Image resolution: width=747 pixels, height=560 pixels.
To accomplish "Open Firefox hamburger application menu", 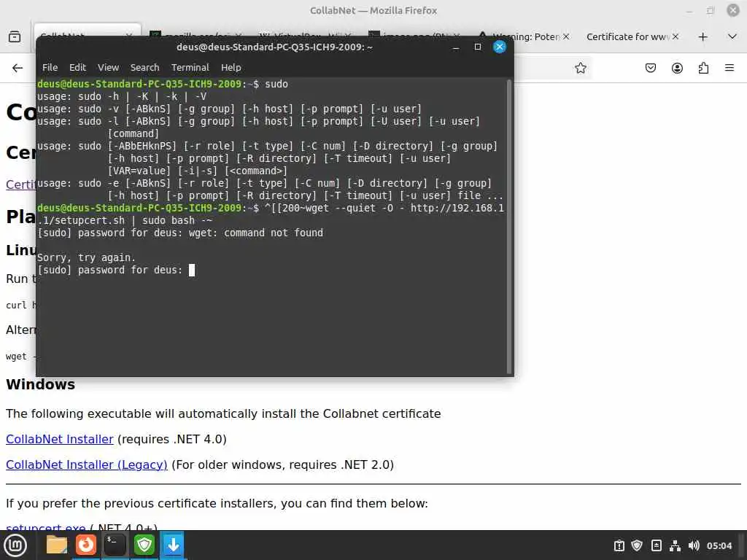I will (729, 68).
